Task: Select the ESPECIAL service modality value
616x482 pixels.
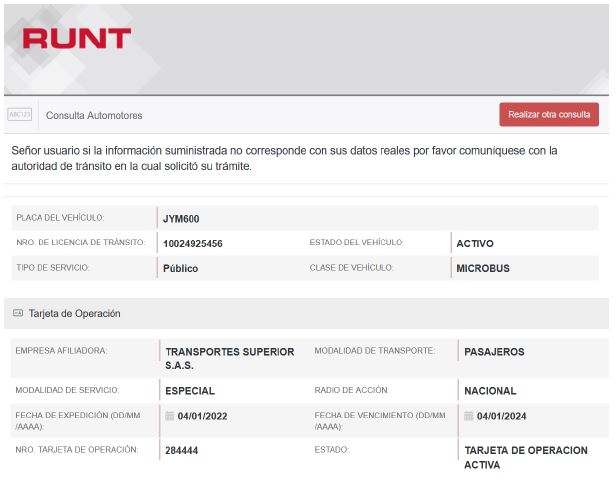Action: point(189,391)
